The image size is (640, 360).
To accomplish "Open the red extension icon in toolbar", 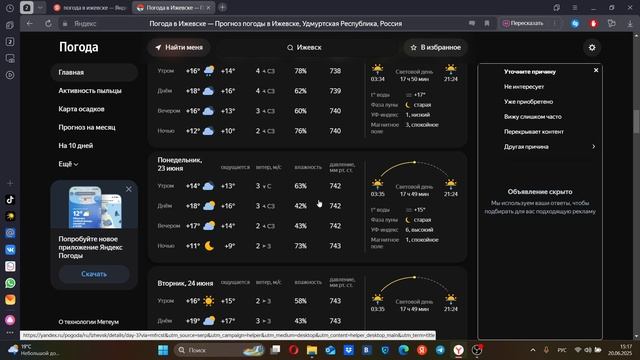I will 593,24.
